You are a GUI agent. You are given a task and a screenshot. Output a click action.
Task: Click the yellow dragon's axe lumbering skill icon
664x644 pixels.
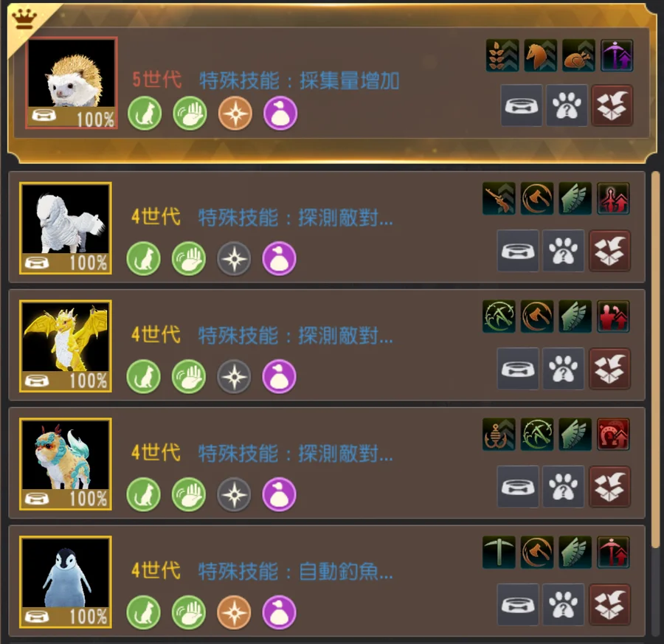(x=537, y=316)
